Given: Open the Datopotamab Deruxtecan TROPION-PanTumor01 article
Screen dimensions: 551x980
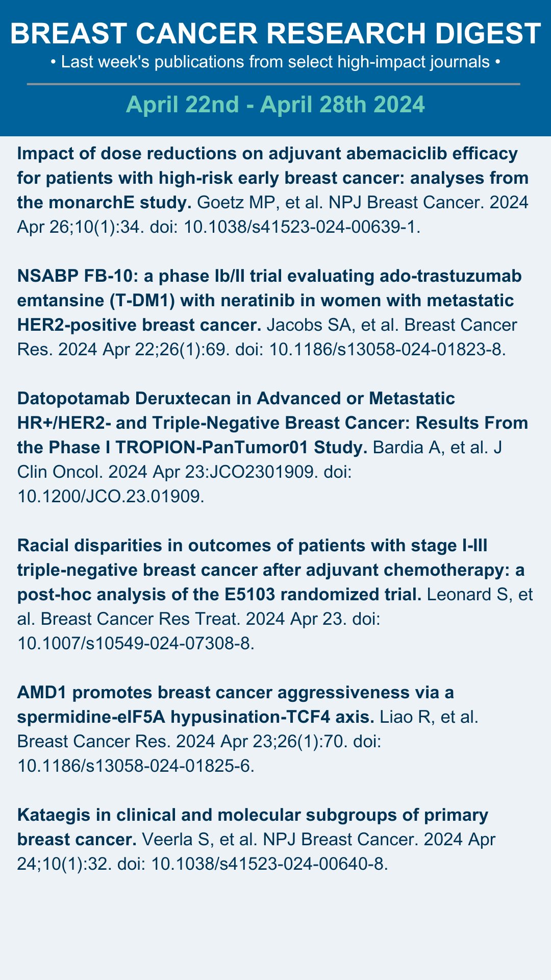Looking at the screenshot, I should 272,423.
